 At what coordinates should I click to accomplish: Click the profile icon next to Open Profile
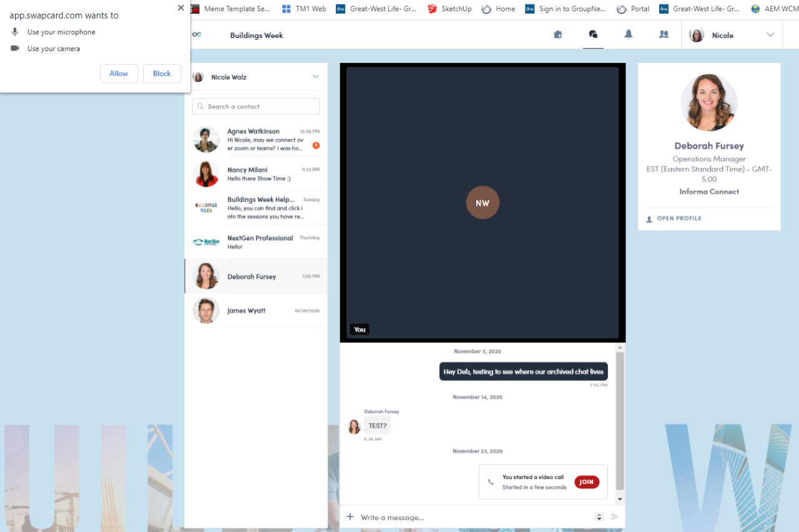pyautogui.click(x=649, y=219)
